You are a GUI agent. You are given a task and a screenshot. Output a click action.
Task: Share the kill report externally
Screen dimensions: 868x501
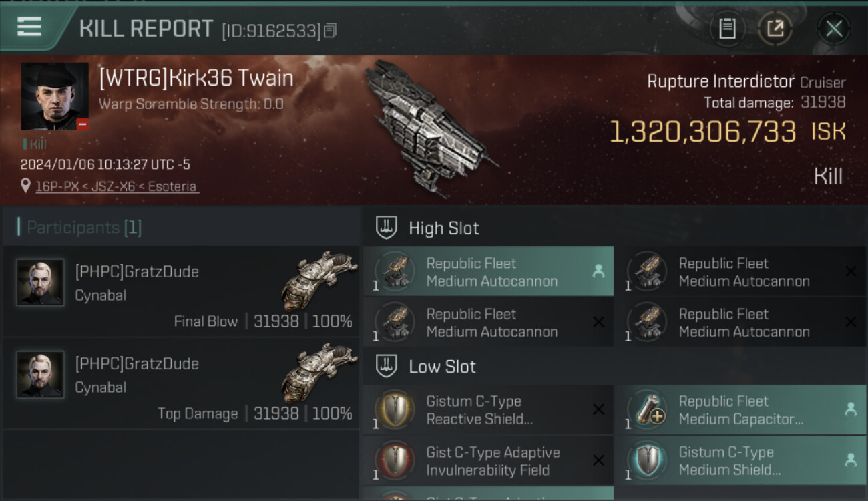tap(775, 29)
